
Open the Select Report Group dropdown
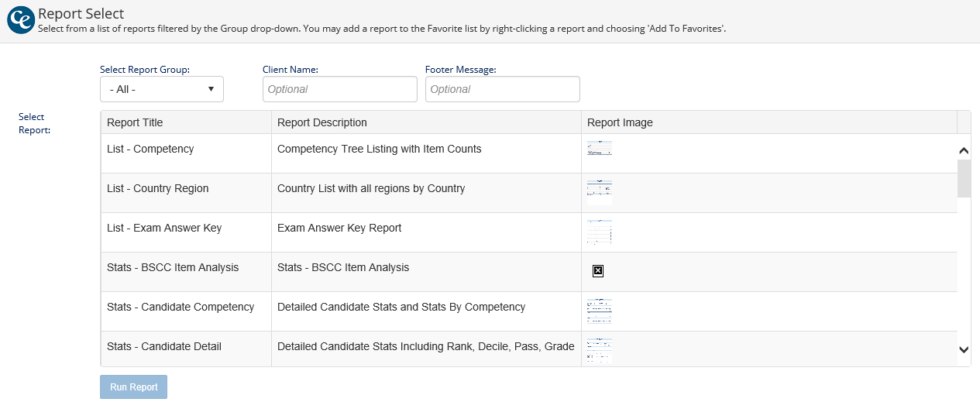point(162,89)
